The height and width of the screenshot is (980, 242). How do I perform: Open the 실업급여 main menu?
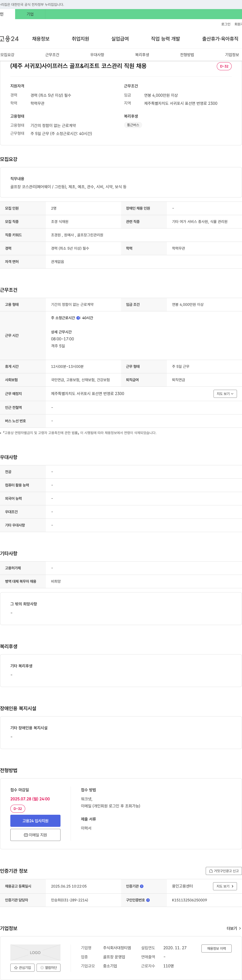[x=120, y=39]
